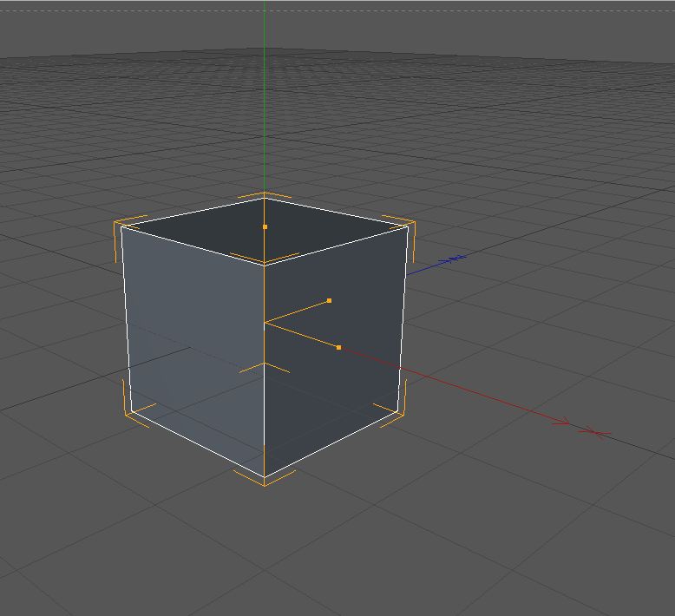Click the orange handle on the red axis line
Image resolution: width=675 pixels, height=616 pixels.
(x=338, y=347)
